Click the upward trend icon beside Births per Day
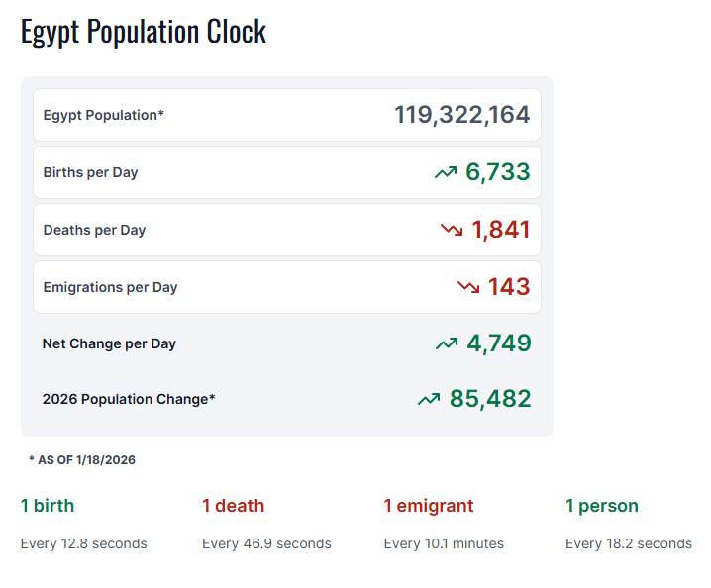Viewport: 711px width, 588px height. click(x=446, y=173)
